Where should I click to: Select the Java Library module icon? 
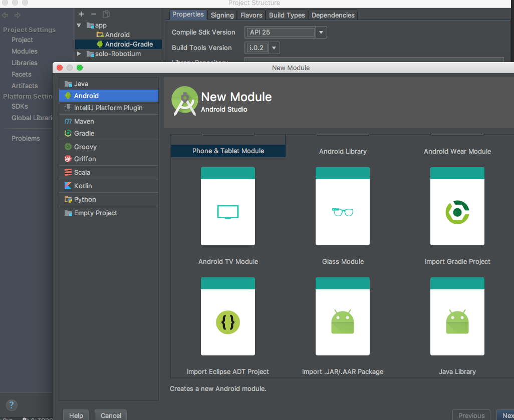tap(457, 316)
